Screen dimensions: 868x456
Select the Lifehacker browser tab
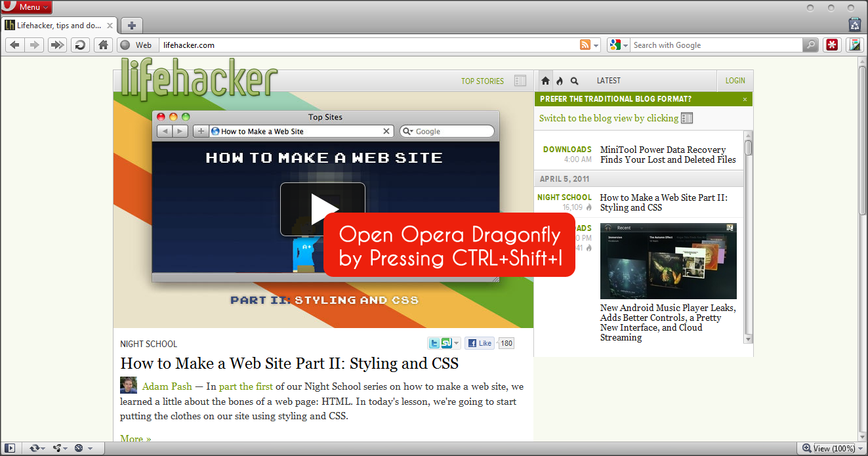click(x=60, y=26)
